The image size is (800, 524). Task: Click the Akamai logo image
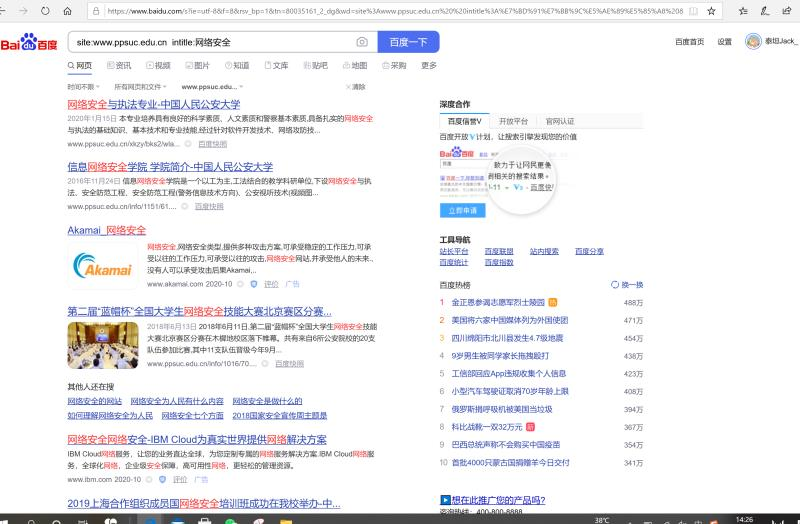pos(103,265)
